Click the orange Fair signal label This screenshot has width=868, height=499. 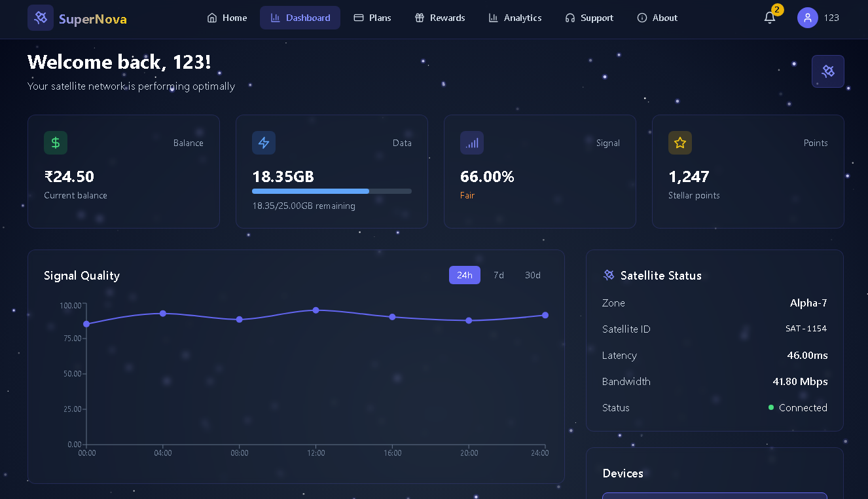pyautogui.click(x=467, y=195)
